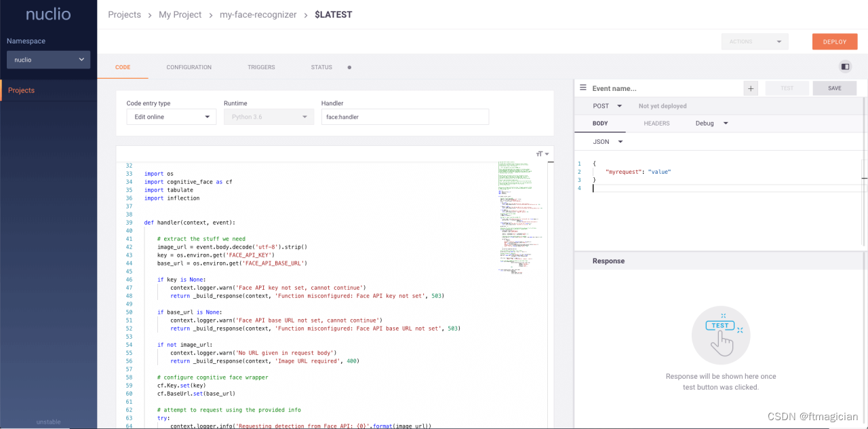Focus the Handler input field
Viewport: 868px width, 429px height.
(x=405, y=117)
